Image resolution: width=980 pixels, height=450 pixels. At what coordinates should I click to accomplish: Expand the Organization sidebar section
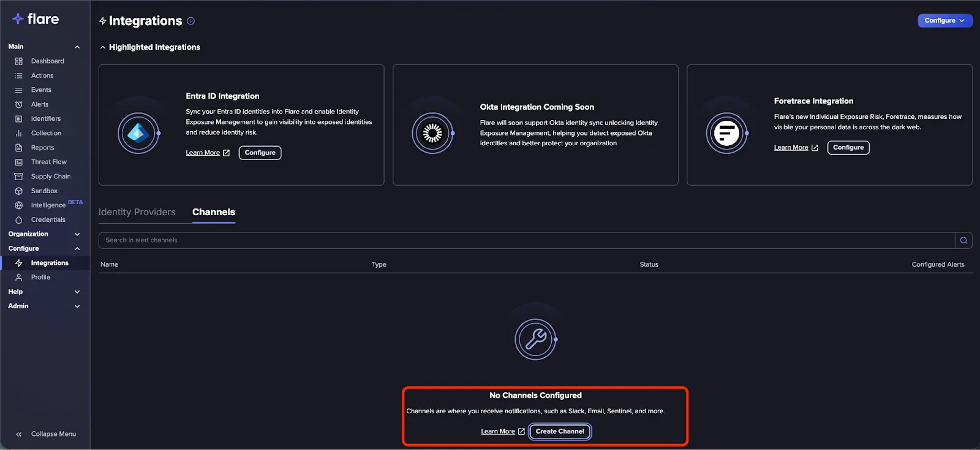click(x=77, y=234)
